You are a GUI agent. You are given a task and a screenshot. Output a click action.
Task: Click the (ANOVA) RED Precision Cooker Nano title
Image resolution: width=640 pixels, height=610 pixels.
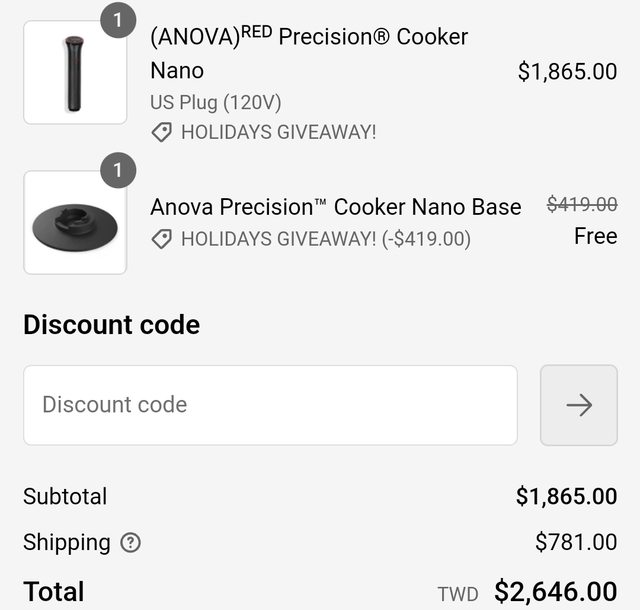tap(309, 53)
